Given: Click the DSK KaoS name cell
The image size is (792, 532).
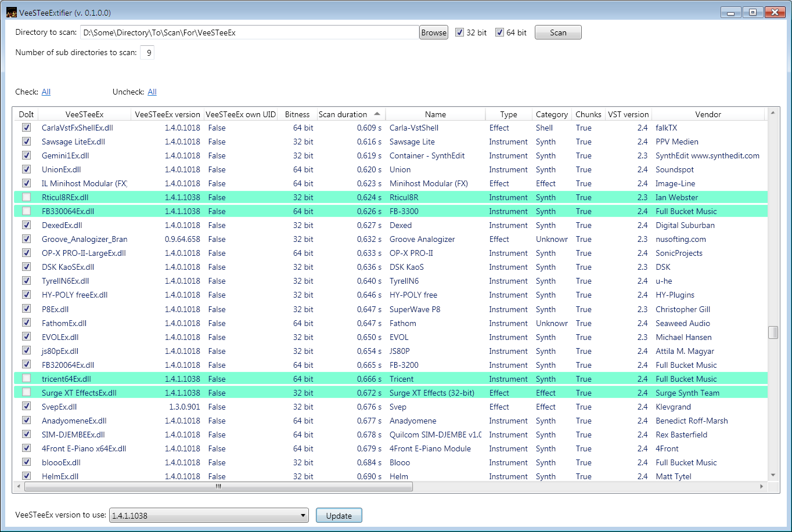Looking at the screenshot, I should coord(406,267).
